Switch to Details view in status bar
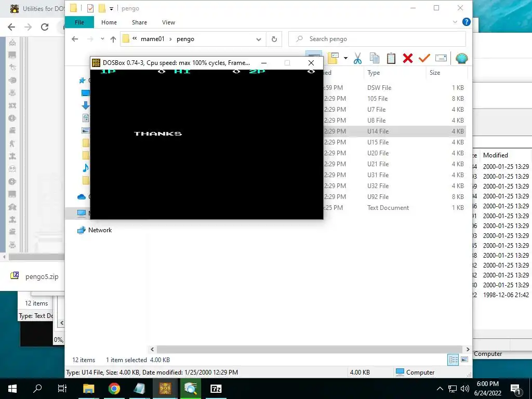The height and width of the screenshot is (399, 532). 453,360
